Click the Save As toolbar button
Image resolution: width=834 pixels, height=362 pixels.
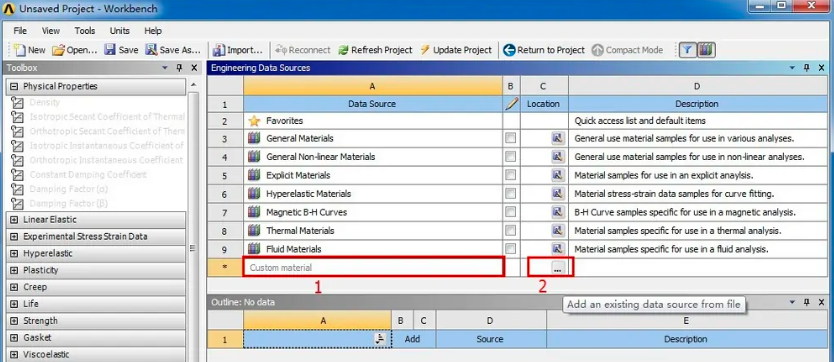[x=173, y=50]
